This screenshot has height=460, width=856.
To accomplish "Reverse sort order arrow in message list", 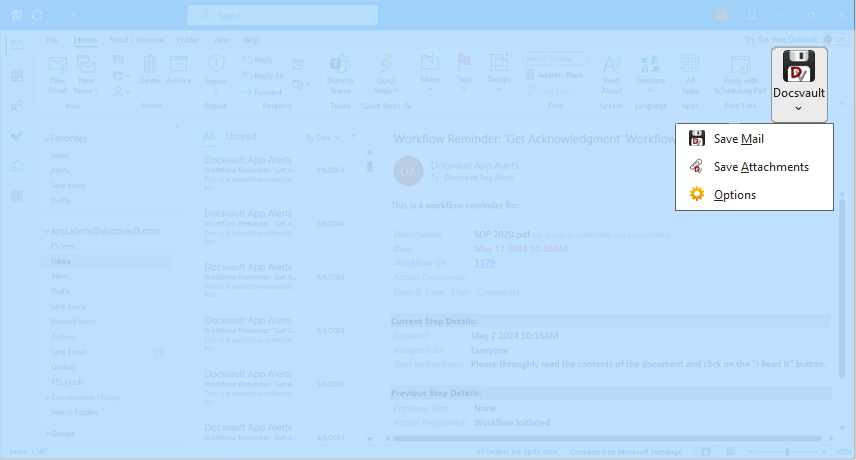I will [x=353, y=138].
